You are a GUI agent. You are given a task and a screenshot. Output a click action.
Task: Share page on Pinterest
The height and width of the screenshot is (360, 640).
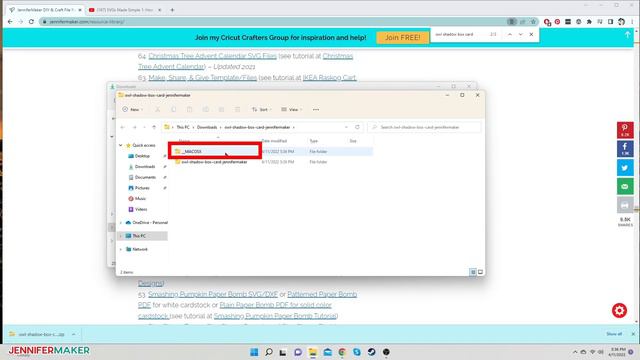(x=625, y=130)
